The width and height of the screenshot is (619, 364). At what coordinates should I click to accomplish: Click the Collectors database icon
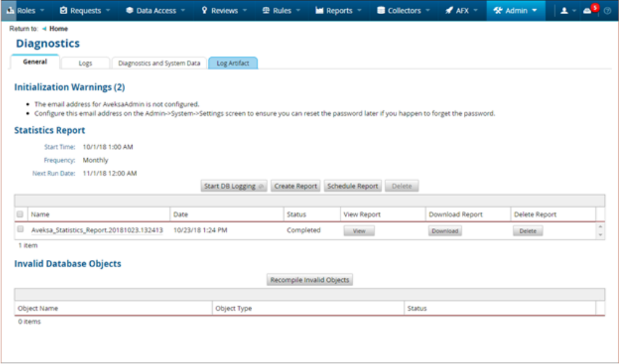[x=381, y=10]
